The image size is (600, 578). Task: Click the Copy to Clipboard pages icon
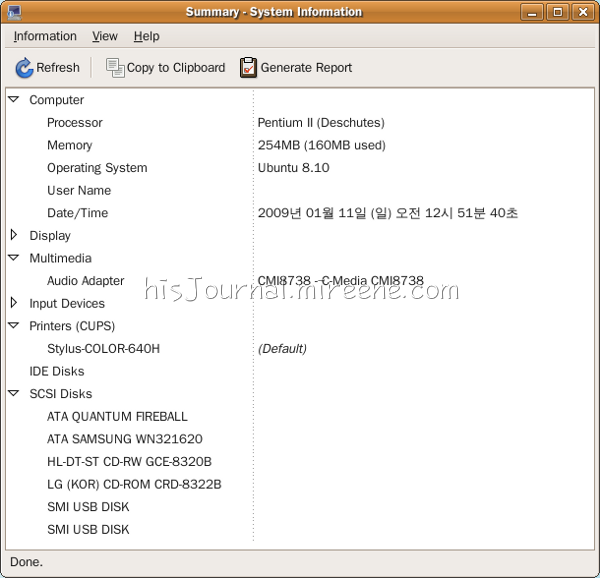click(115, 68)
